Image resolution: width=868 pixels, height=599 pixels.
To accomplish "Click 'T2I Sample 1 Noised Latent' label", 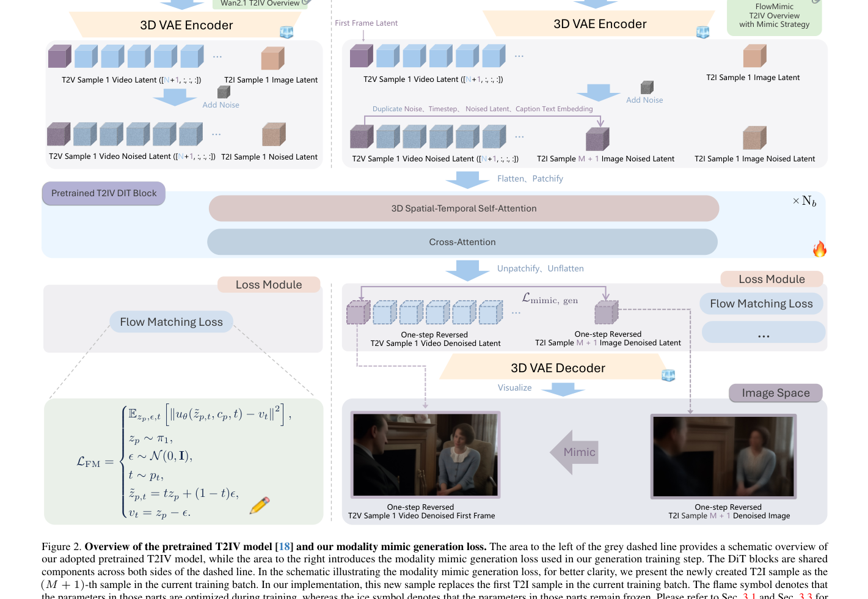I will click(x=269, y=157).
